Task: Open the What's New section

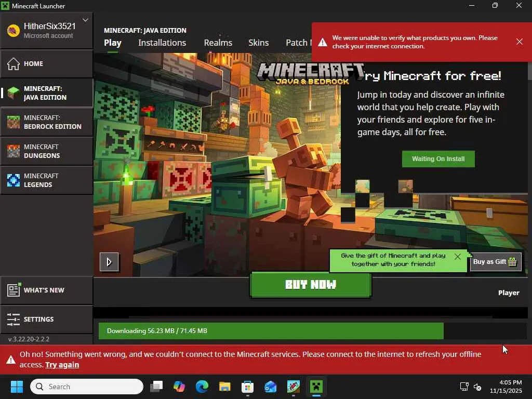Action: point(46,290)
